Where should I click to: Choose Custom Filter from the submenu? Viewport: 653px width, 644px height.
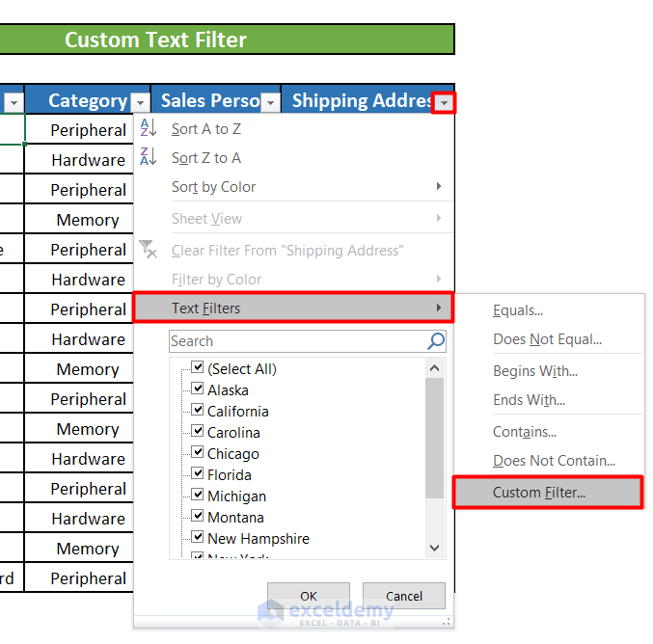pos(539,493)
